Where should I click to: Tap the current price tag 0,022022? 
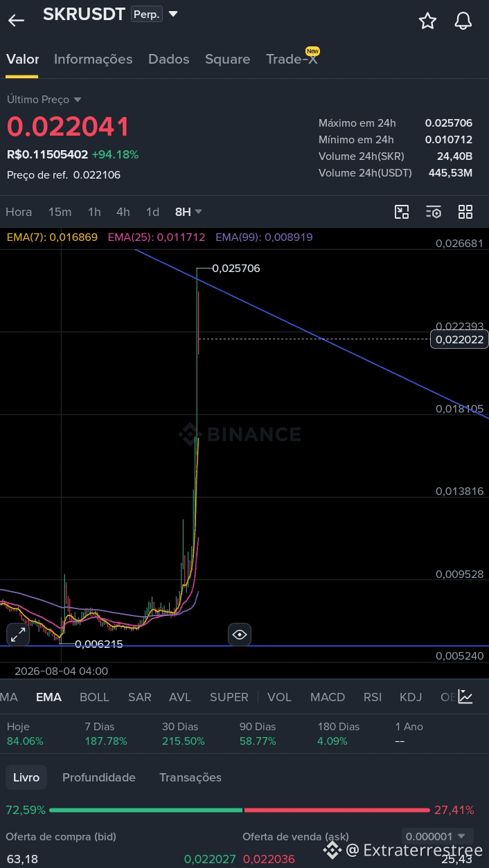point(459,339)
